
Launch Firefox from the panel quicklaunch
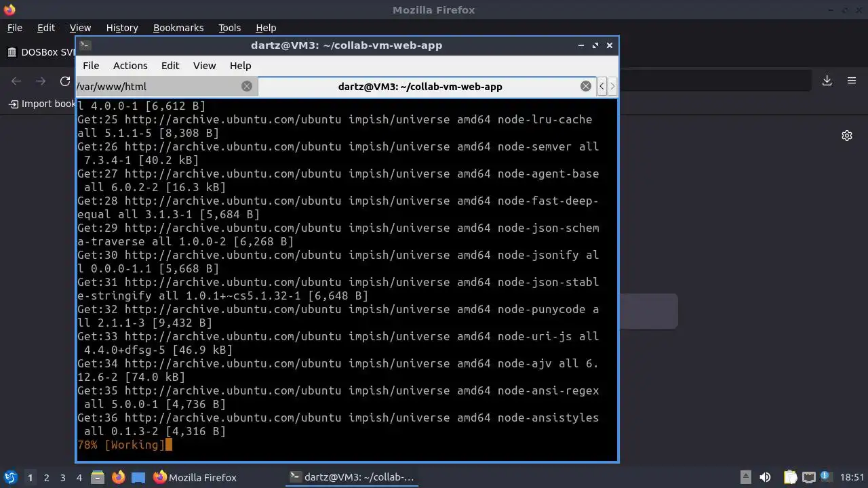click(118, 477)
